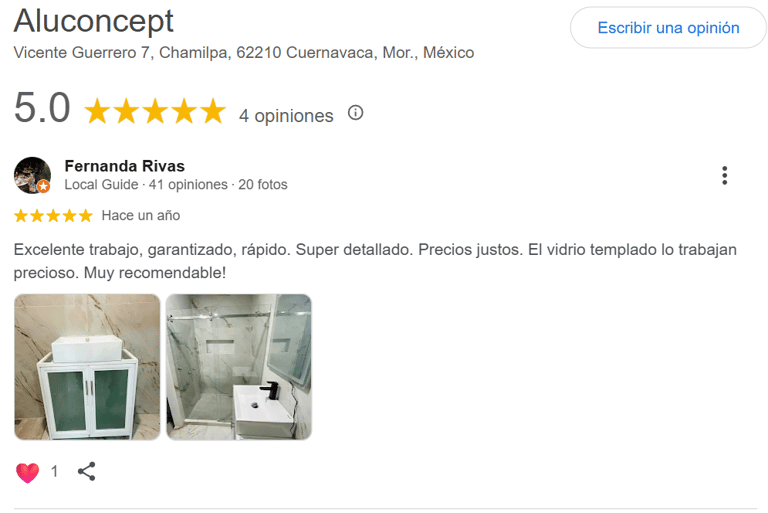Click the orange Local Guide badge on avatar
The image size is (768, 513).
(x=43, y=186)
